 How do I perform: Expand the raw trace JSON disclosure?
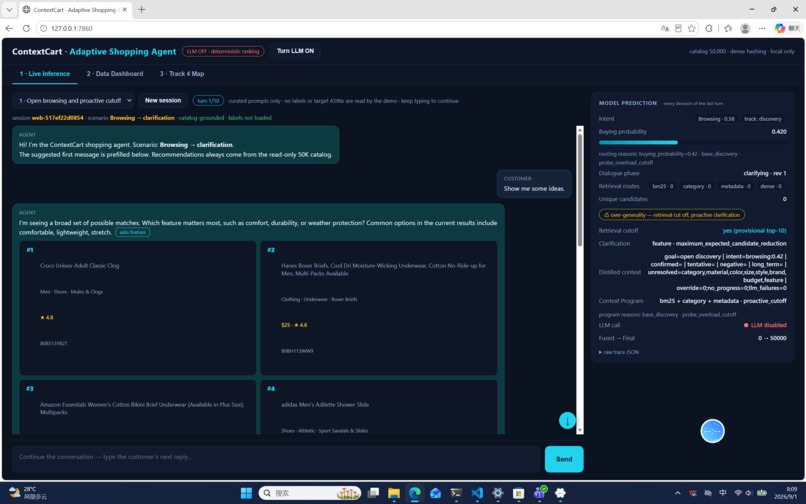tap(619, 352)
